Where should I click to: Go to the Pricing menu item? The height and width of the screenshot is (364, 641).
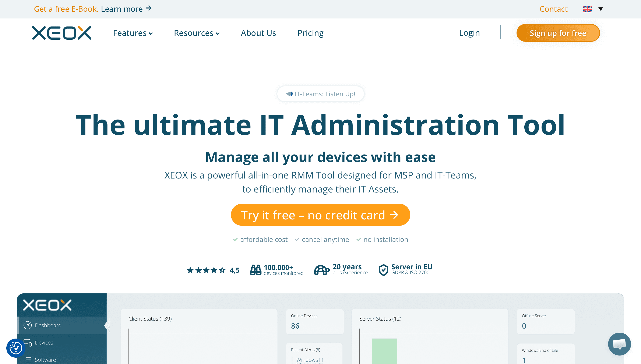coord(310,33)
